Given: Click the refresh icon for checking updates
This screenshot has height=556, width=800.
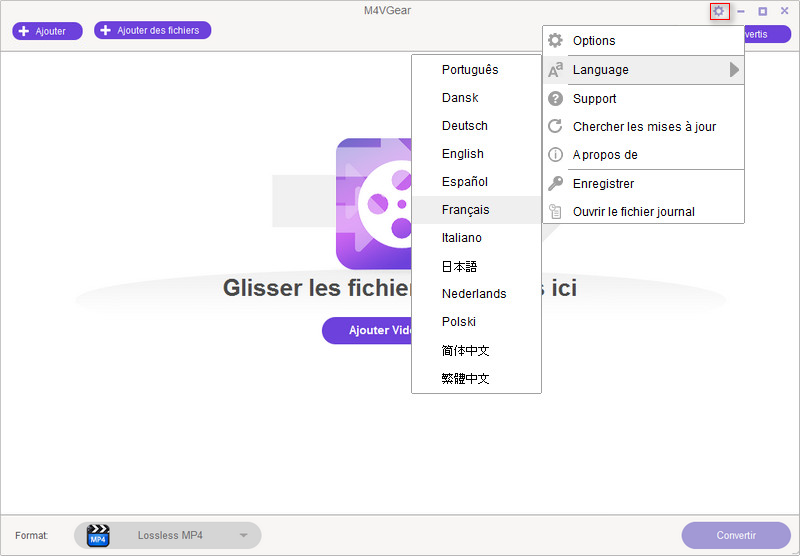Looking at the screenshot, I should [x=555, y=127].
